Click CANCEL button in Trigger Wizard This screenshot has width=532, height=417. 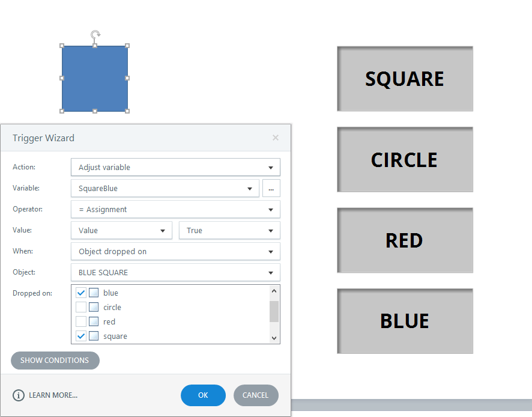256,395
